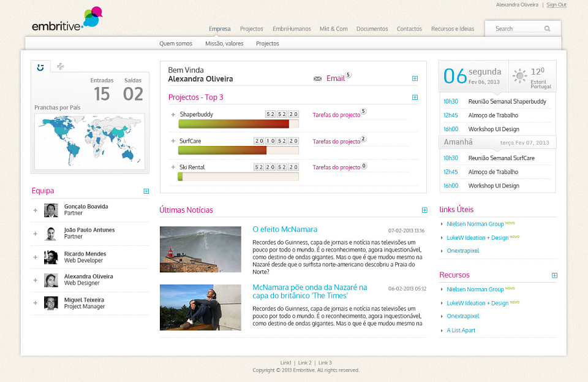Click footer Link 2

[304, 363]
